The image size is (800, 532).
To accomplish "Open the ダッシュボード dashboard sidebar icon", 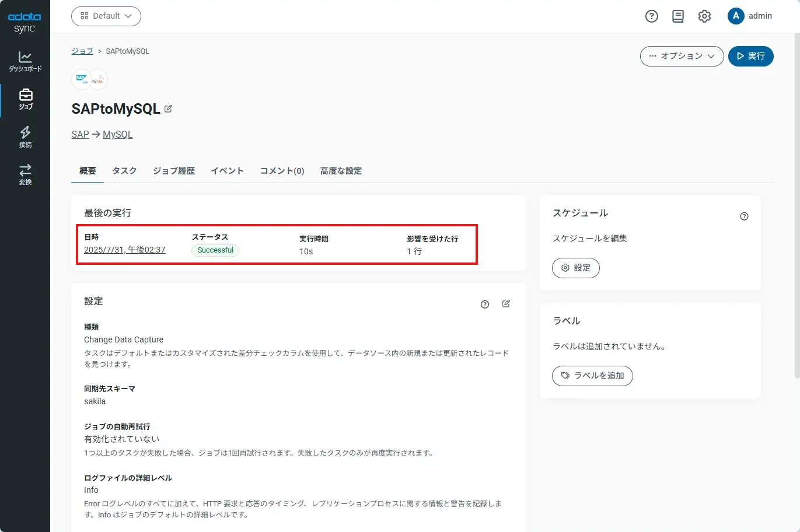I will [25, 61].
